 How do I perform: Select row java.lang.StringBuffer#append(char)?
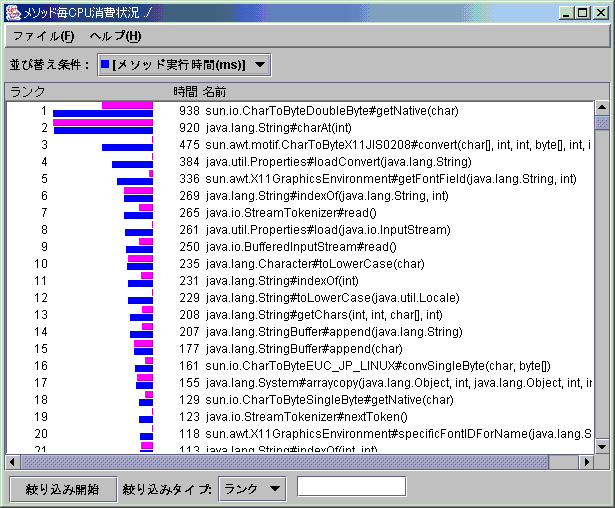coord(300,349)
